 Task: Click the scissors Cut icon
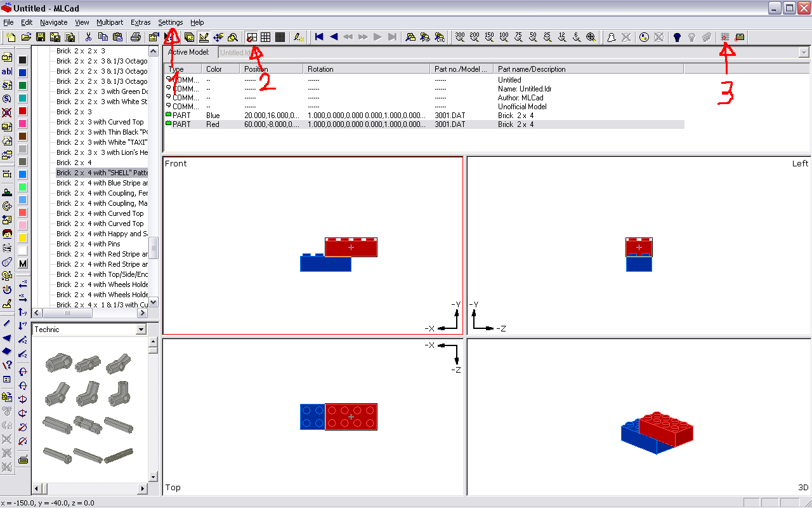coord(89,37)
